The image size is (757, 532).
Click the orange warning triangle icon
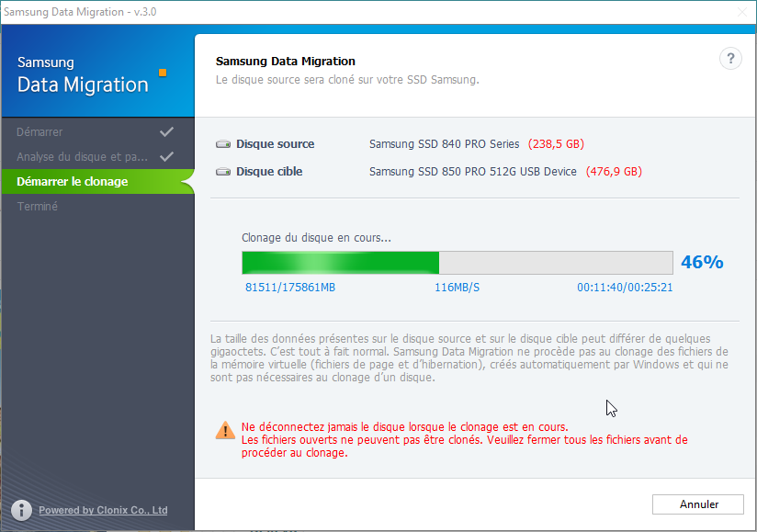[x=225, y=430]
